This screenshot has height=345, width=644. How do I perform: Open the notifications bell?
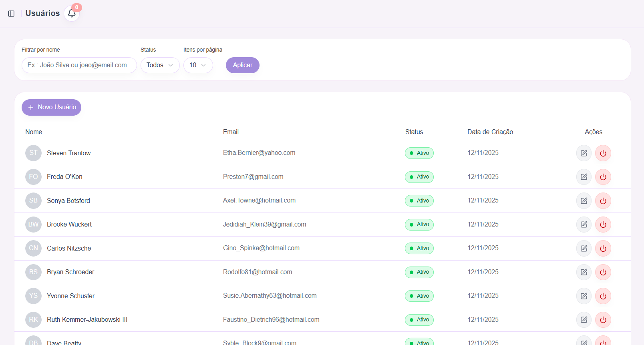click(x=72, y=14)
